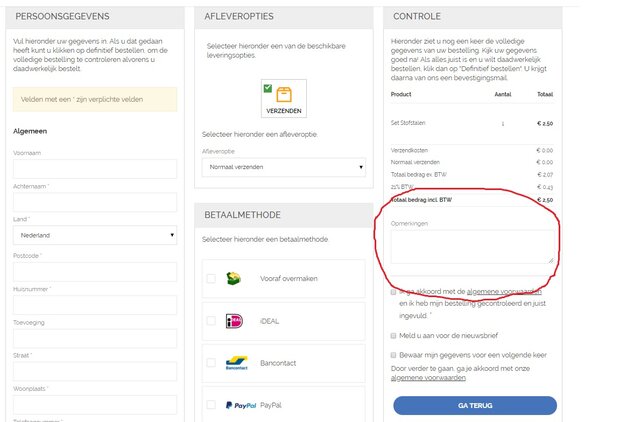Viewport: 620px width, 422px height.
Task: Tick the iDEAL payment checkbox
Action: point(211,321)
